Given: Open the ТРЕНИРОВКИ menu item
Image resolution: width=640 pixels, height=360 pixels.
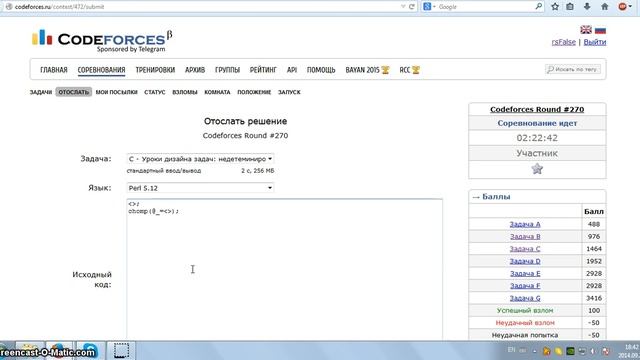Looking at the screenshot, I should click(155, 70).
